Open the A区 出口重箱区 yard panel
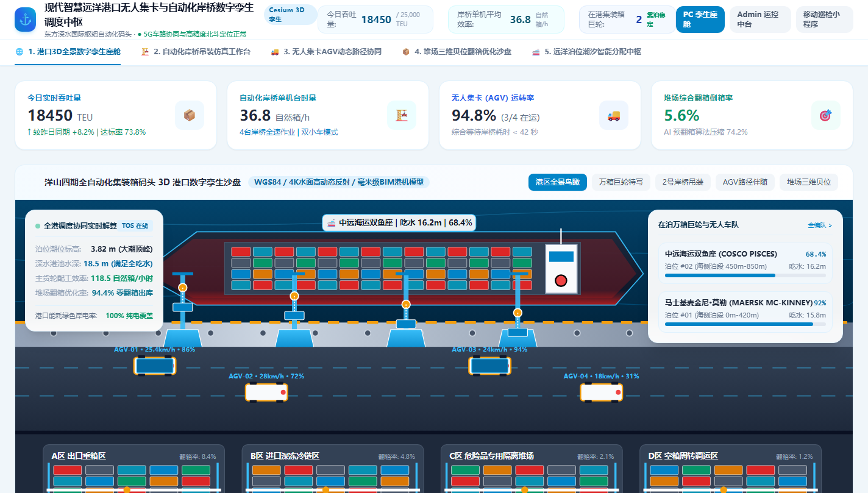This screenshot has height=493, width=868. [133, 469]
